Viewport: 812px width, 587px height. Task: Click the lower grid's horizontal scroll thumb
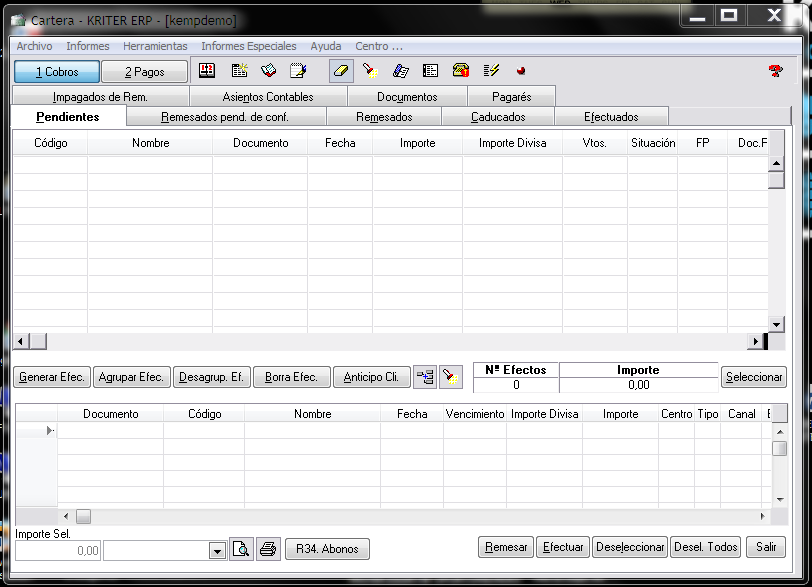[83, 516]
